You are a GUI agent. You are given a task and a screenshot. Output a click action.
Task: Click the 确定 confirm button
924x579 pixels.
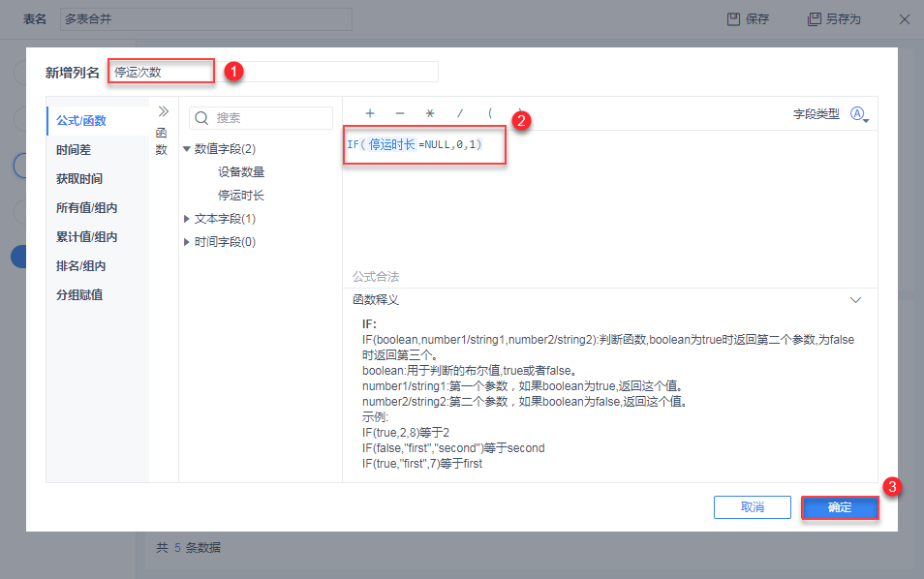(x=840, y=507)
